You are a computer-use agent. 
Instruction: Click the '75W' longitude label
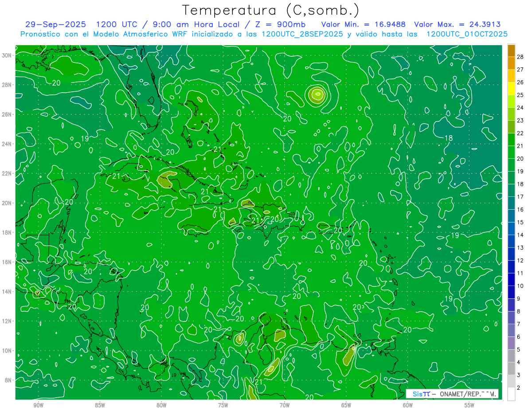coord(223,405)
